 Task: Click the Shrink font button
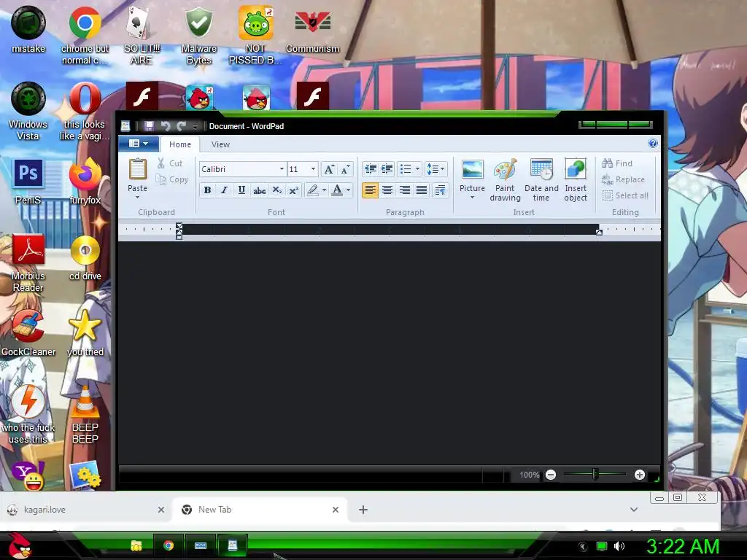click(345, 169)
